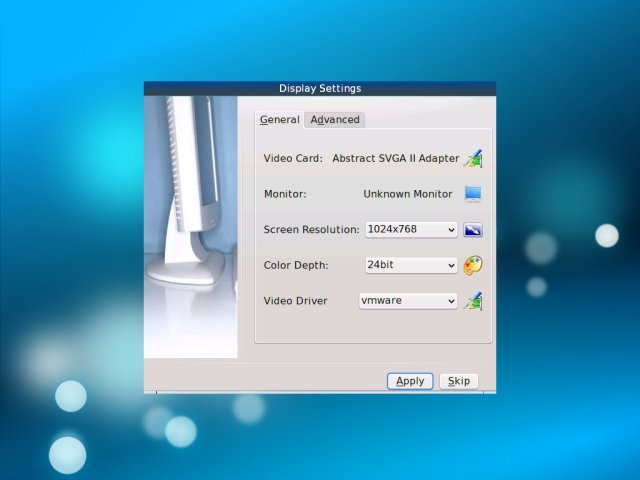Screen dimensions: 640x480
Task: Click the Video Card configuration icon
Action: (473, 158)
